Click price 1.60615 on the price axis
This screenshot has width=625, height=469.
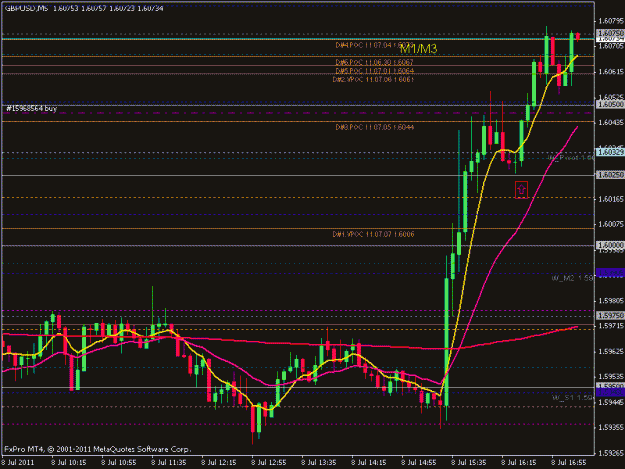coord(611,72)
